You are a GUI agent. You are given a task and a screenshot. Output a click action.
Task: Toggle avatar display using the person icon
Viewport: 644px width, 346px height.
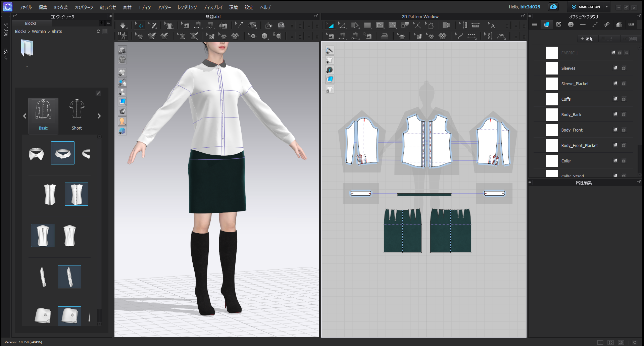[x=122, y=121]
